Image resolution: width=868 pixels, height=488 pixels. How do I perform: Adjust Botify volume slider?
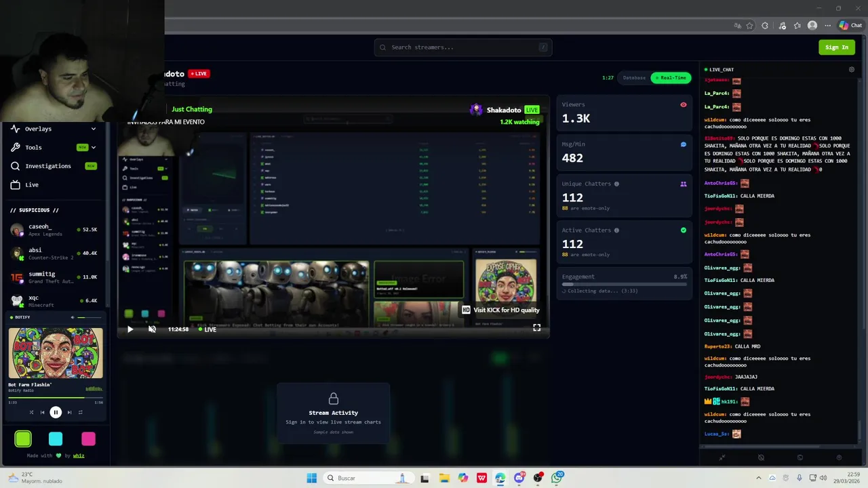tap(90, 317)
